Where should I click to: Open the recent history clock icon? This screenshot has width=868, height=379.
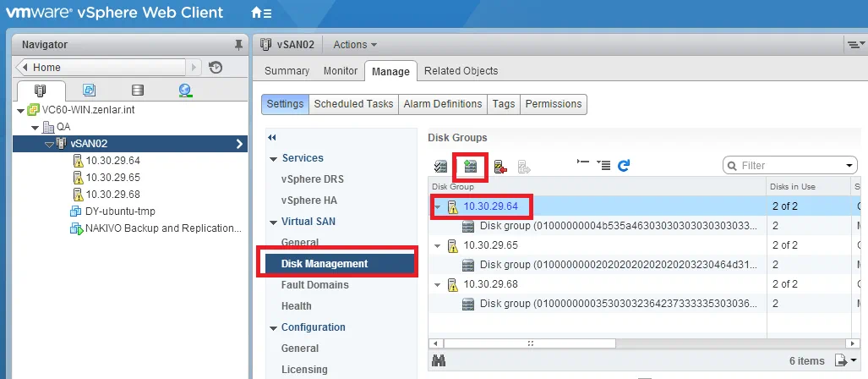216,68
